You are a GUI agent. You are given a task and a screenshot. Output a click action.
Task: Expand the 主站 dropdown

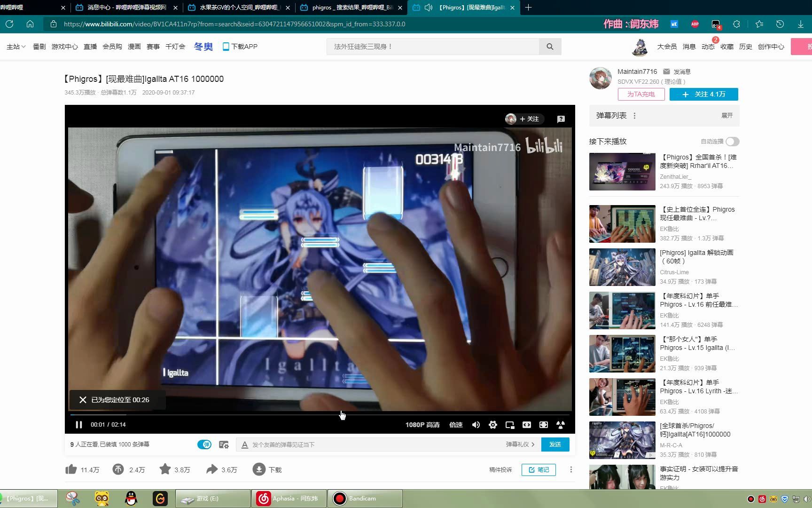(16, 47)
